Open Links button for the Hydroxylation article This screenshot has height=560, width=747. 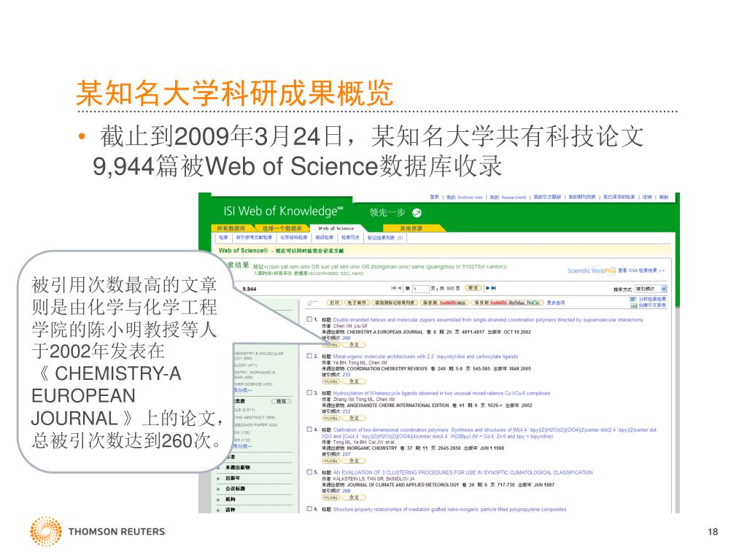point(331,418)
